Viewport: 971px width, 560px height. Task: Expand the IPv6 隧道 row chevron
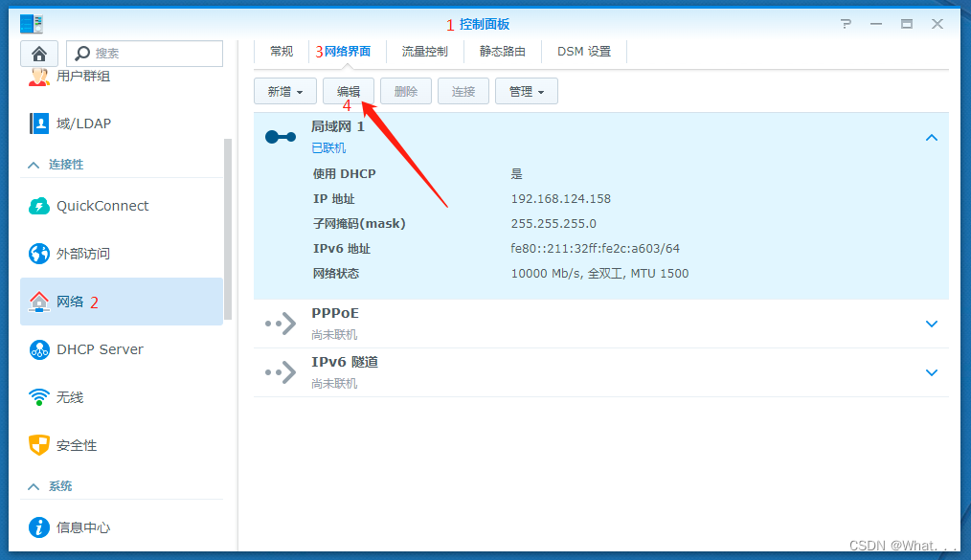[932, 372]
